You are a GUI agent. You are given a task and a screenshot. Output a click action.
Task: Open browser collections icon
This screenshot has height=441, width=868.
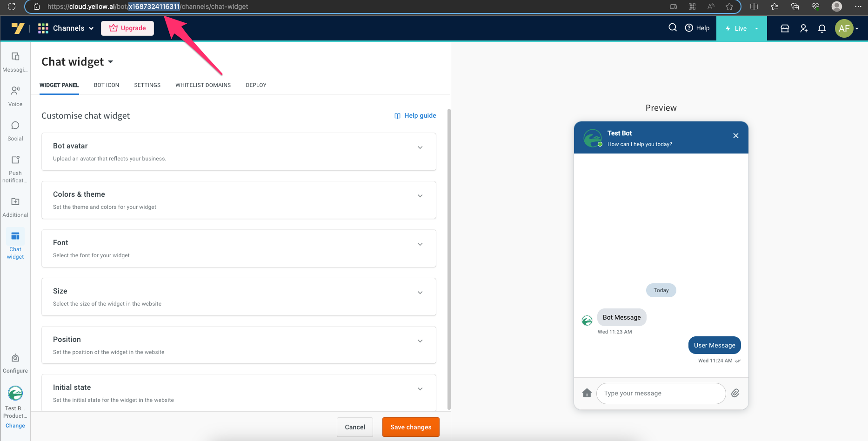795,7
